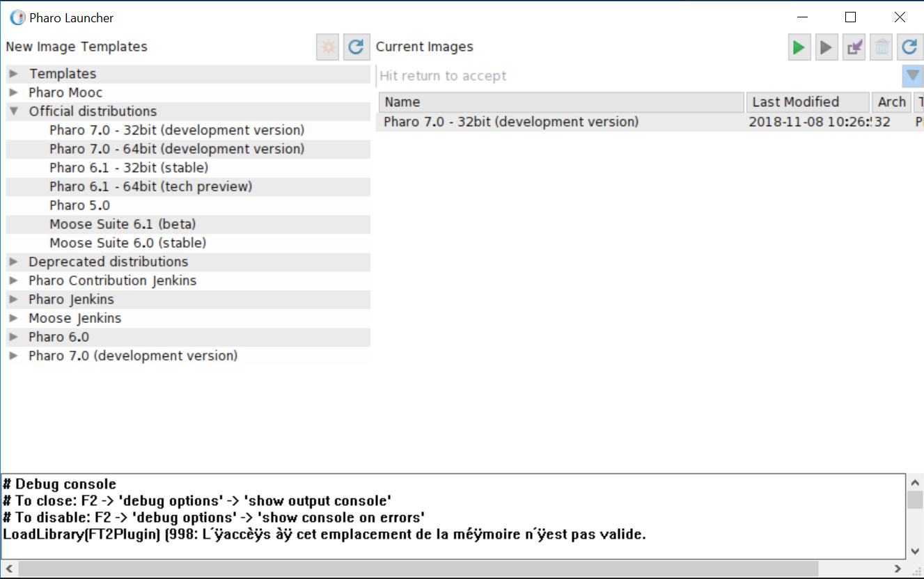Click the Pharo Launcher title bar icon
This screenshot has width=924, height=579.
coord(17,17)
